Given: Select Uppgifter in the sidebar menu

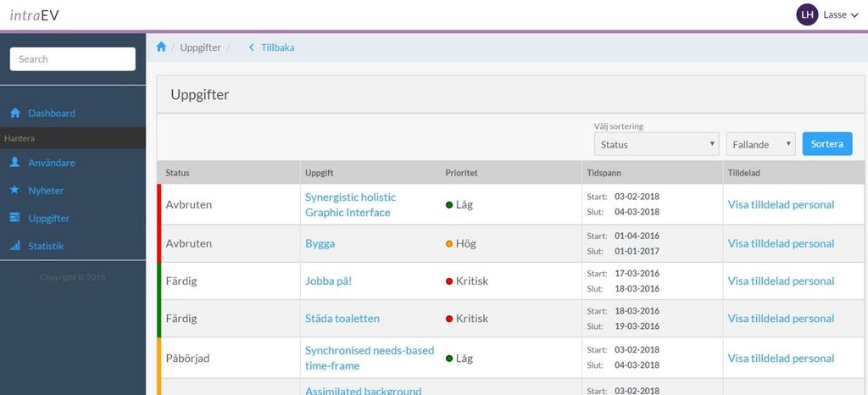Looking at the screenshot, I should point(48,218).
